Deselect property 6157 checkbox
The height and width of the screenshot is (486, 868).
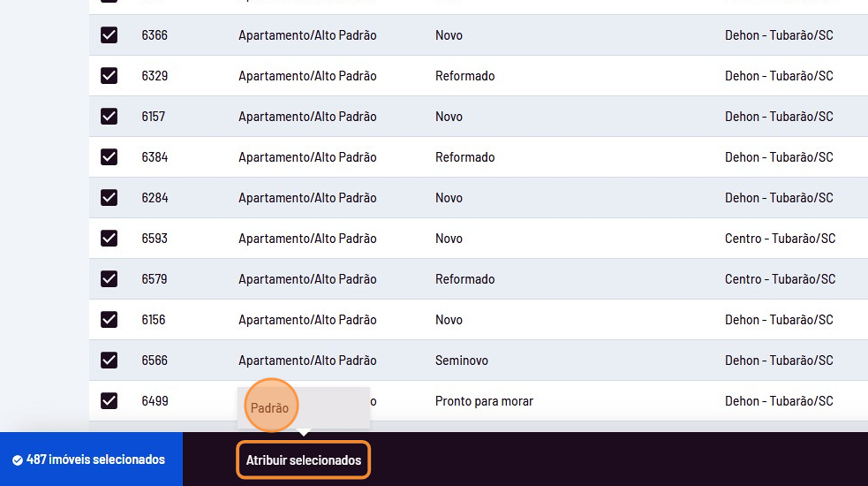(x=109, y=117)
